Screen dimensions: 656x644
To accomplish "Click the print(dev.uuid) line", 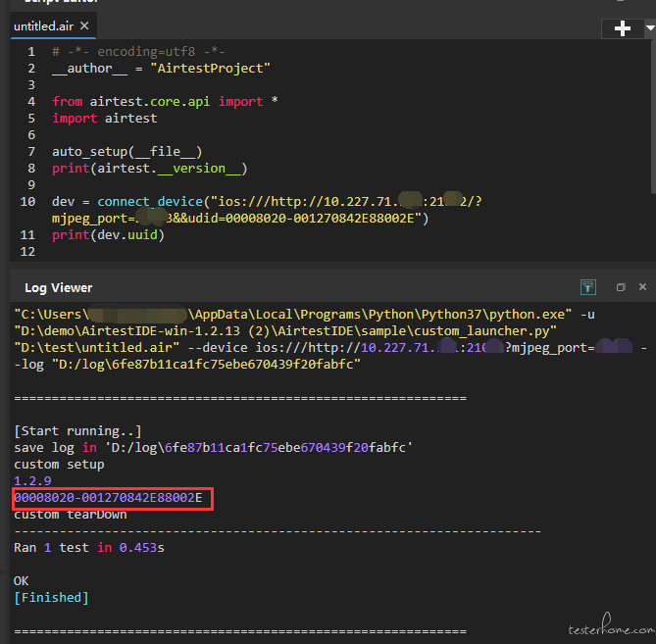I will coord(109,235).
